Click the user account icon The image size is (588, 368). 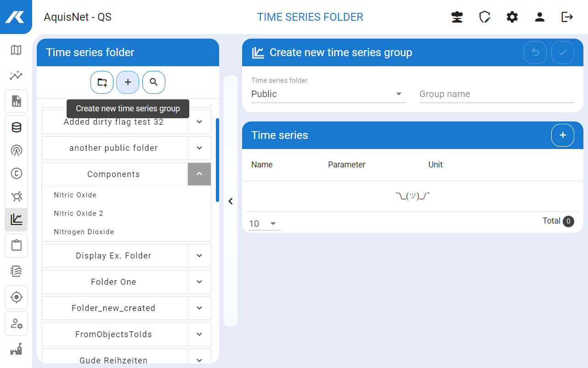[x=540, y=17]
